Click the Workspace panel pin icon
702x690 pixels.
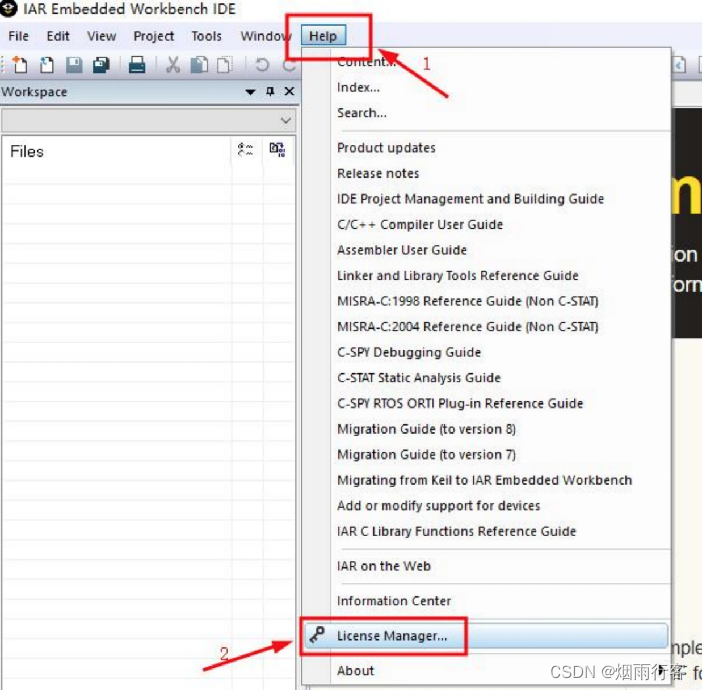click(x=270, y=91)
